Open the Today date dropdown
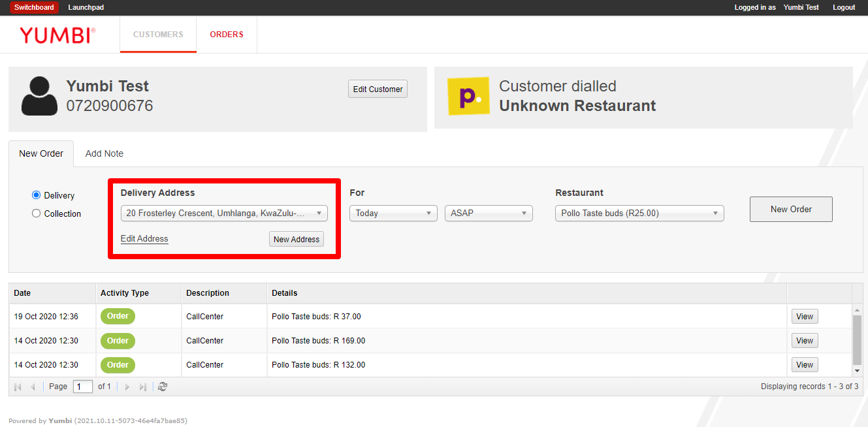 click(394, 213)
